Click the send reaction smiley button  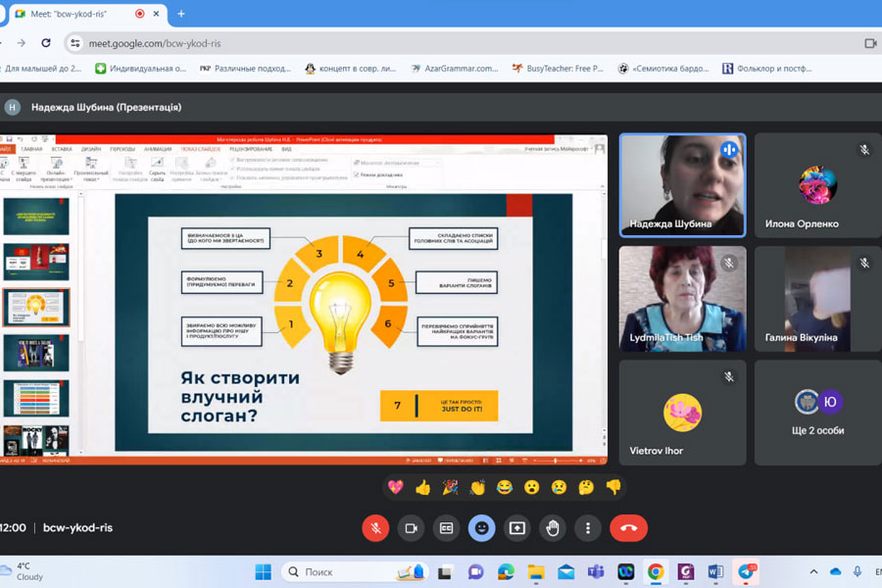coord(481,528)
